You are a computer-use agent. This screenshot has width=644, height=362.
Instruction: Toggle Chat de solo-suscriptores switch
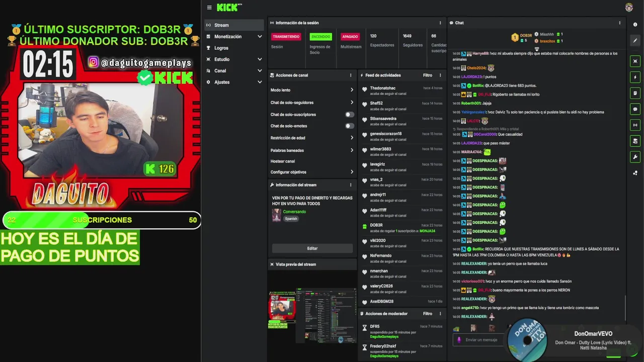[349, 115]
